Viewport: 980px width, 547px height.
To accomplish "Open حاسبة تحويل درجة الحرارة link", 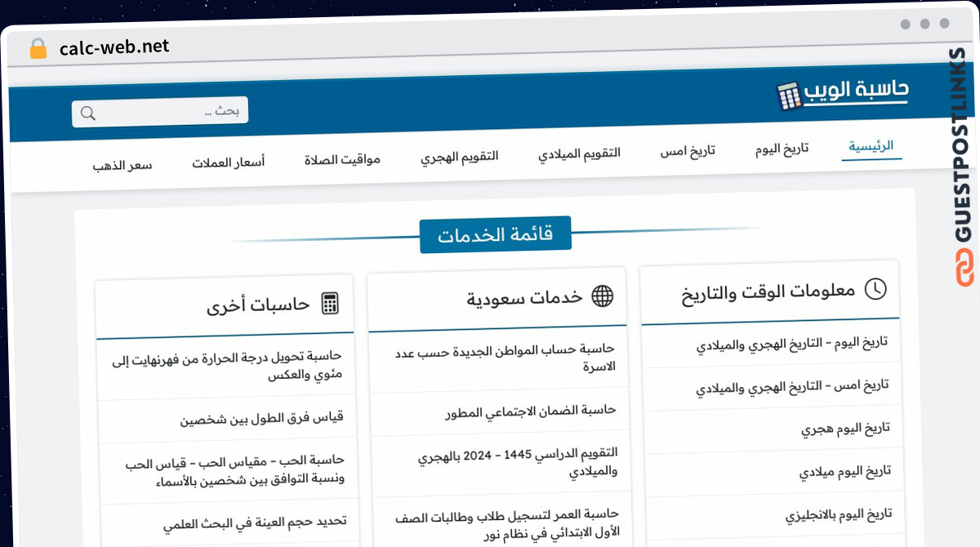I will (x=227, y=366).
